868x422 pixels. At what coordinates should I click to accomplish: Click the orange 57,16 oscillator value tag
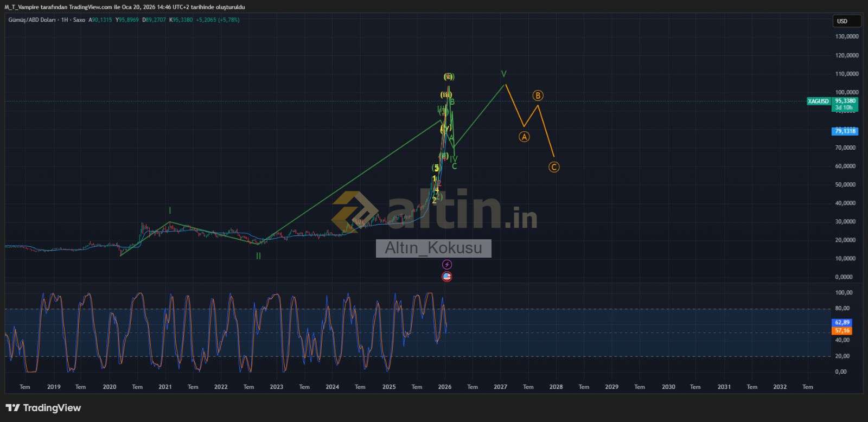[x=842, y=330]
